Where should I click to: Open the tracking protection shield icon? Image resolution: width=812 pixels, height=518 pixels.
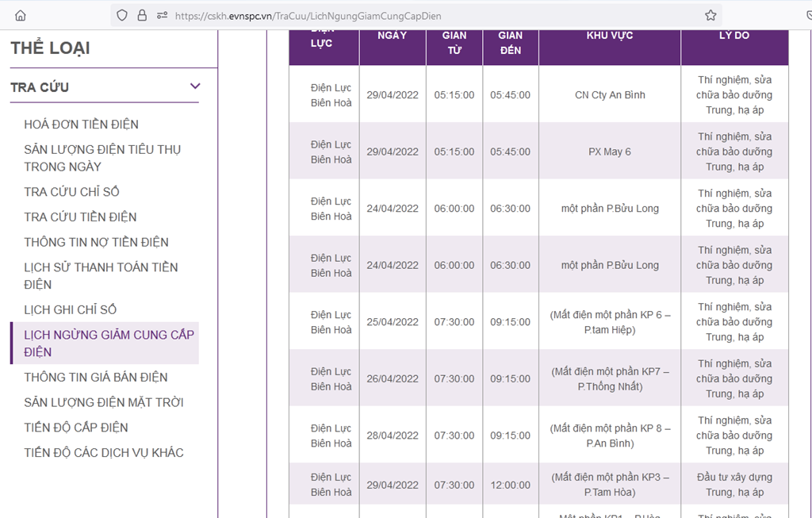[121, 16]
